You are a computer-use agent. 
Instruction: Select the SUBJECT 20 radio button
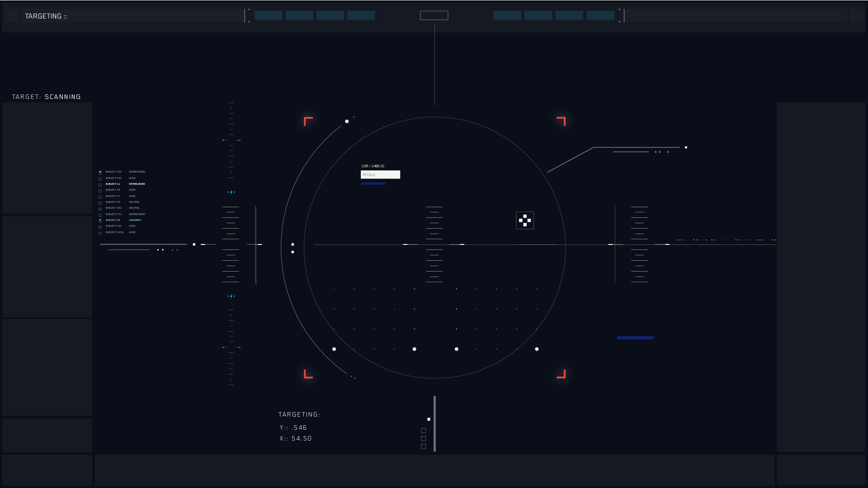(100, 221)
